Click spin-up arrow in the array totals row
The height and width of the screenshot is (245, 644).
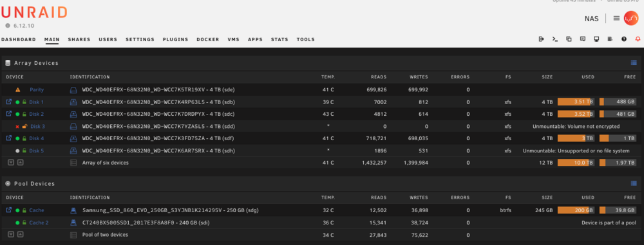[x=20, y=163]
